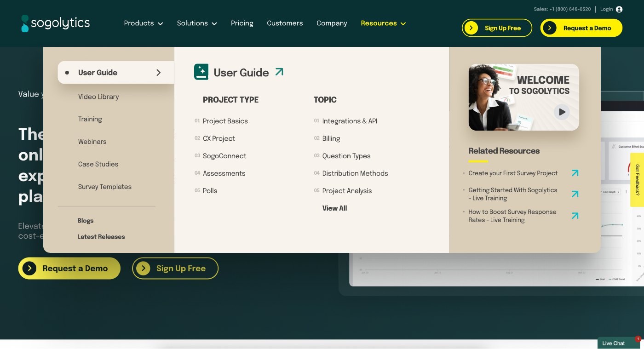Screen dimensions: 644x349
Task: Open the Live Chat widget
Action: [x=618, y=343]
